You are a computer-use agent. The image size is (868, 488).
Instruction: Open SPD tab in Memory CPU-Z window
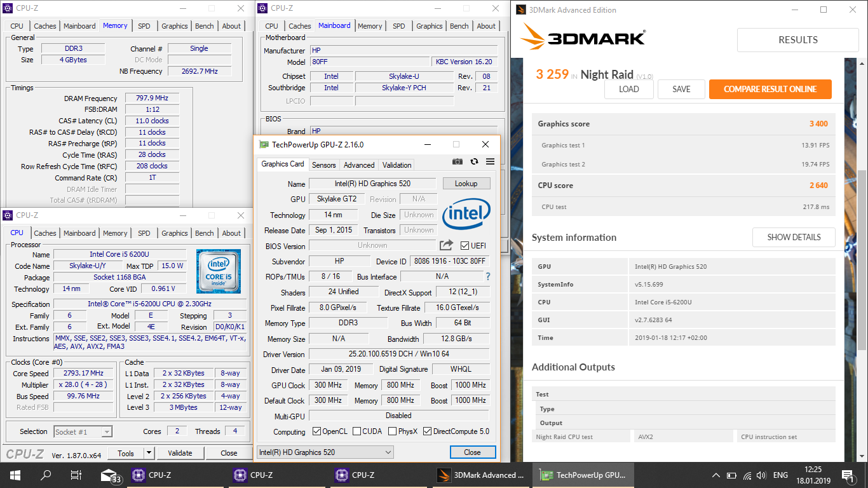point(144,26)
